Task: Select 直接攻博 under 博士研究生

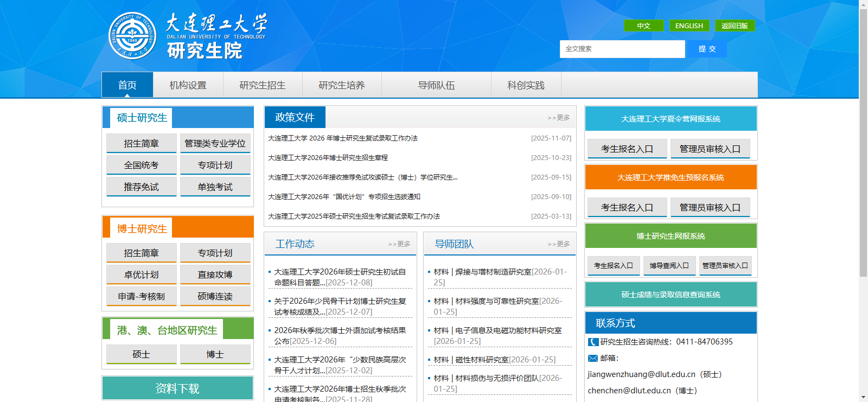Action: 215,275
